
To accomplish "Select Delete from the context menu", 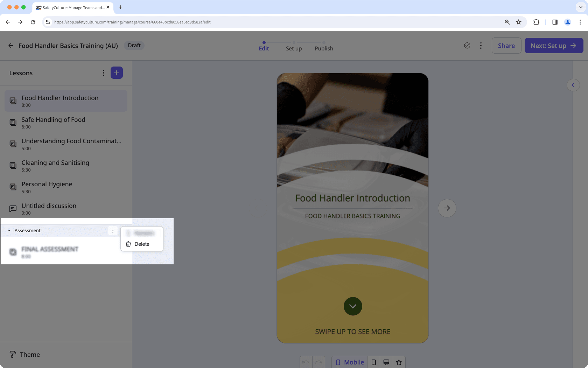I will (x=142, y=244).
